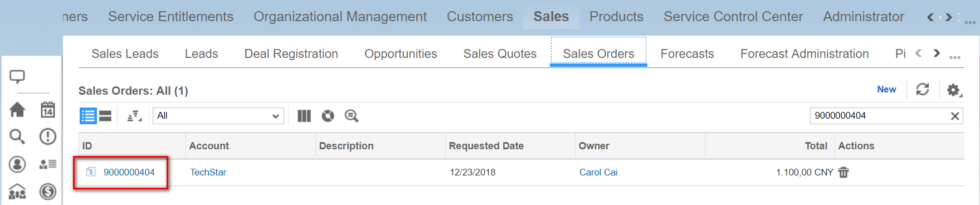The height and width of the screenshot is (205, 980).
Task: Open the sort options dropdown icon
Action: [x=134, y=116]
